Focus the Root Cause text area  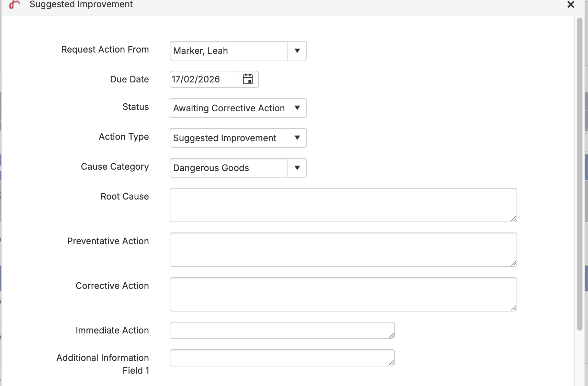coord(343,205)
